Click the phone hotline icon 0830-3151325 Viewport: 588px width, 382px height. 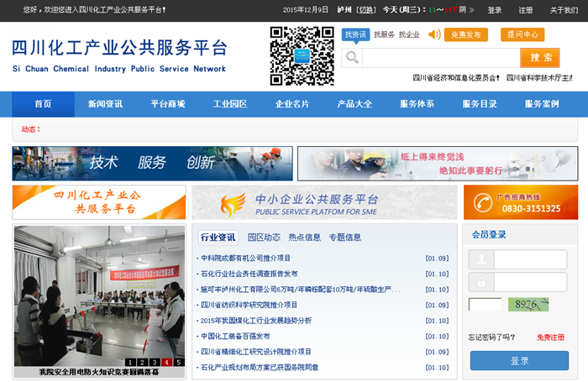tap(482, 202)
